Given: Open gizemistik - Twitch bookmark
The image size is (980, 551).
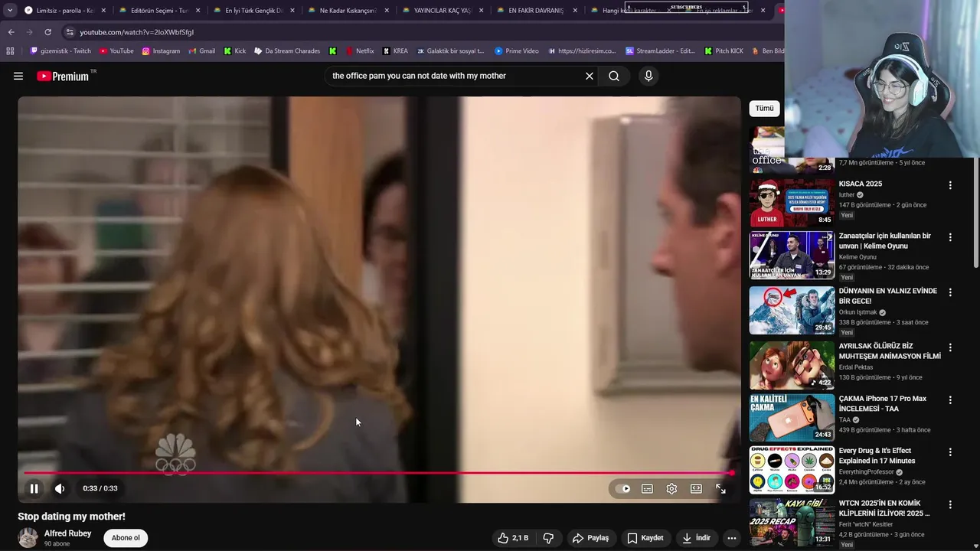Looking at the screenshot, I should click(60, 51).
